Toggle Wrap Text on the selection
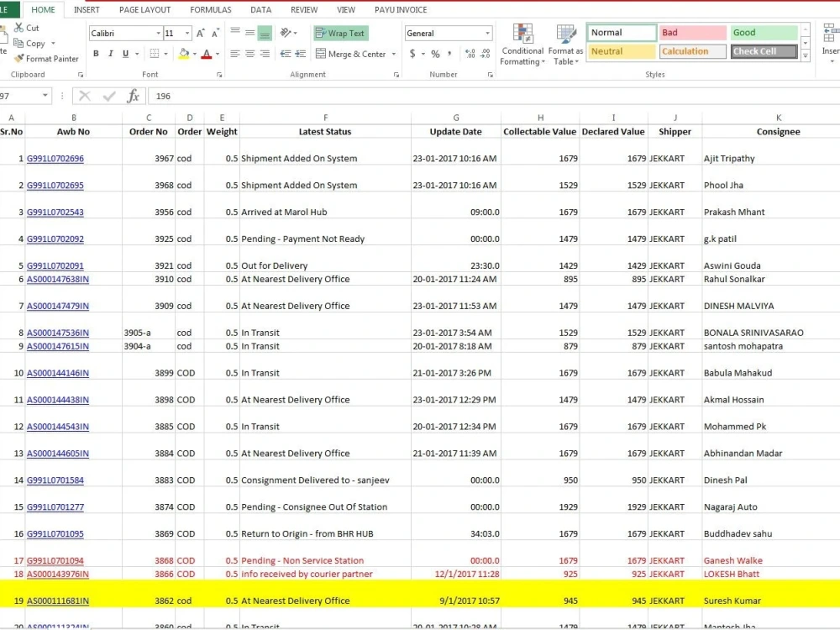The height and width of the screenshot is (630, 840). (x=340, y=33)
